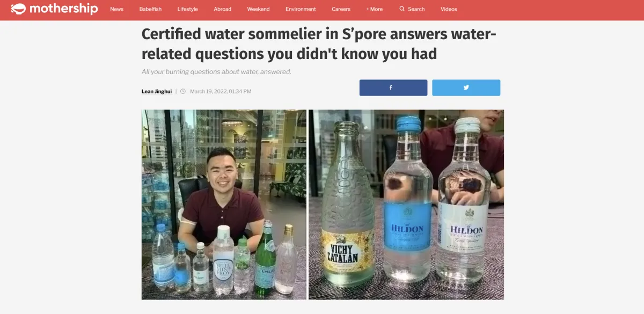Viewport: 644px width, 314px height.
Task: Click the article timestamp March 19, 2022
Action: [x=221, y=91]
